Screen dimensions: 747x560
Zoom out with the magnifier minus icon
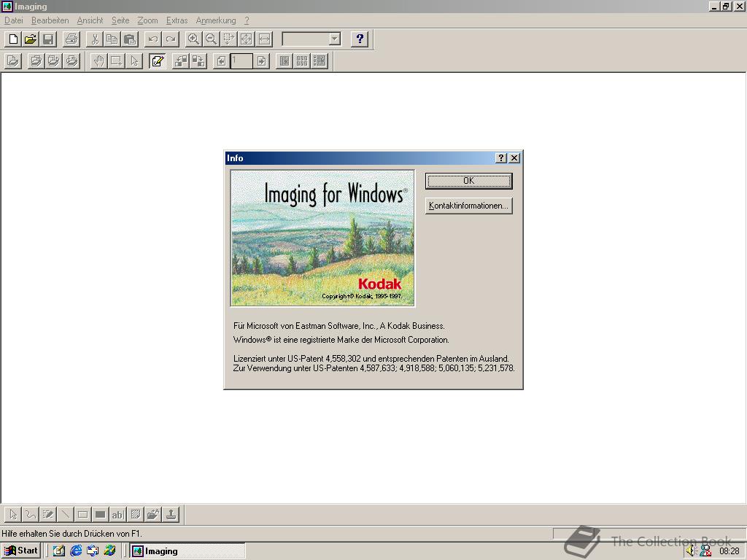tap(211, 39)
